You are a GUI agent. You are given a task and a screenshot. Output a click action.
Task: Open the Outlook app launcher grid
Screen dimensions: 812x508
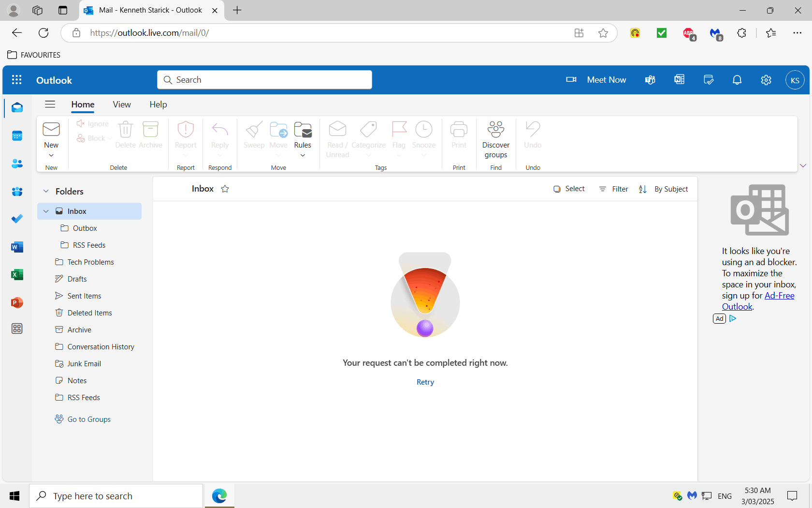17,80
